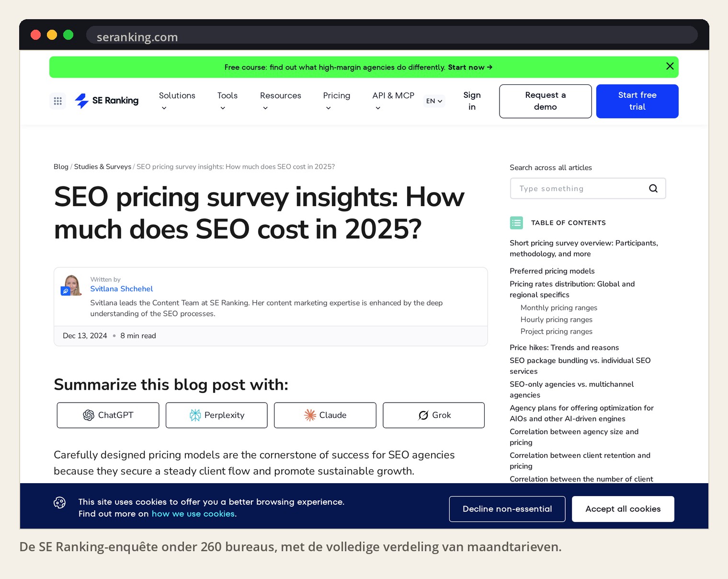Viewport: 728px width, 579px height.
Task: Dismiss the green promo banner
Action: 670,66
